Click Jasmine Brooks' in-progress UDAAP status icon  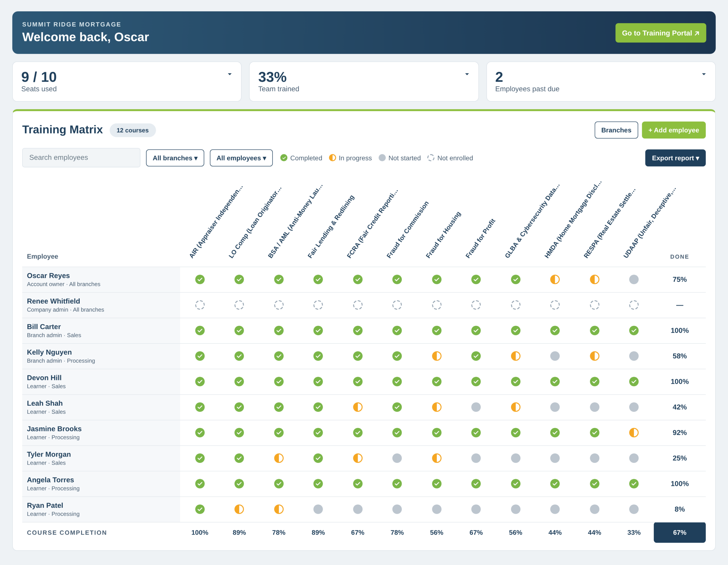(634, 433)
